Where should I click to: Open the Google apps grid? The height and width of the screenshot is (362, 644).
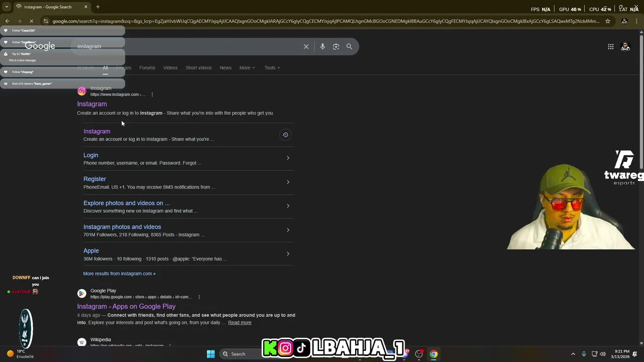(x=610, y=46)
